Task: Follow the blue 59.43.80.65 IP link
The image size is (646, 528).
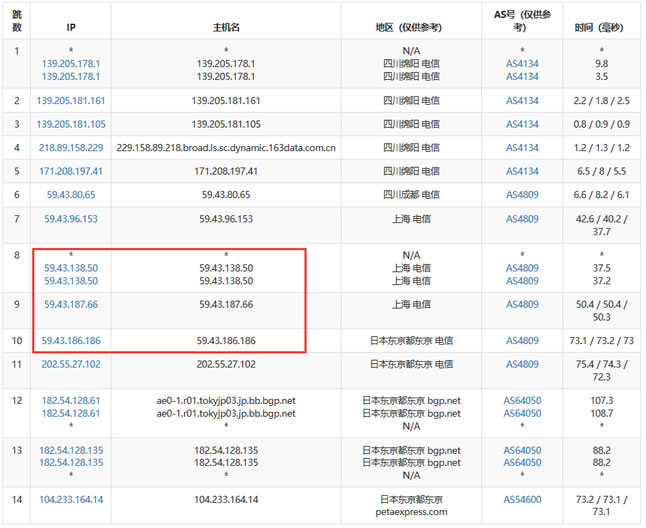Action: coord(71,194)
